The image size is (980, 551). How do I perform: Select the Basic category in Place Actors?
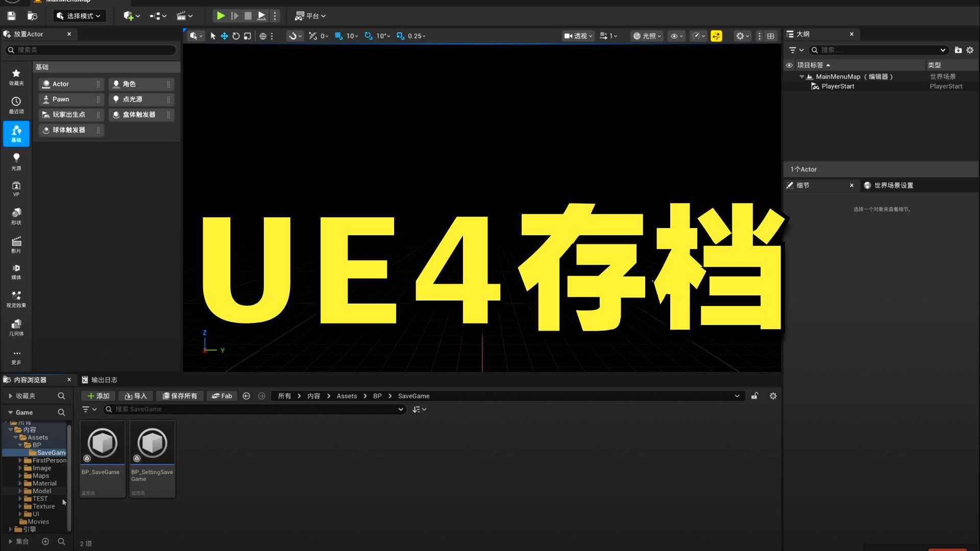(x=16, y=134)
